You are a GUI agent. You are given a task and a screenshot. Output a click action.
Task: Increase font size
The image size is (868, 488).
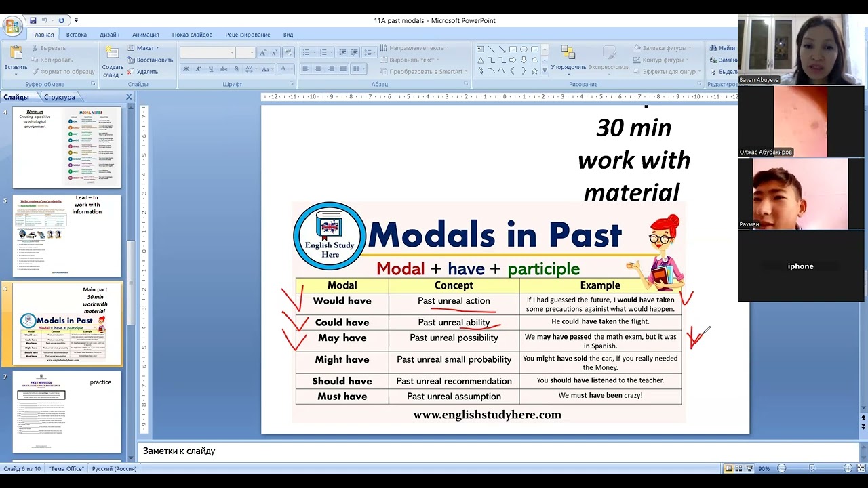(x=263, y=52)
